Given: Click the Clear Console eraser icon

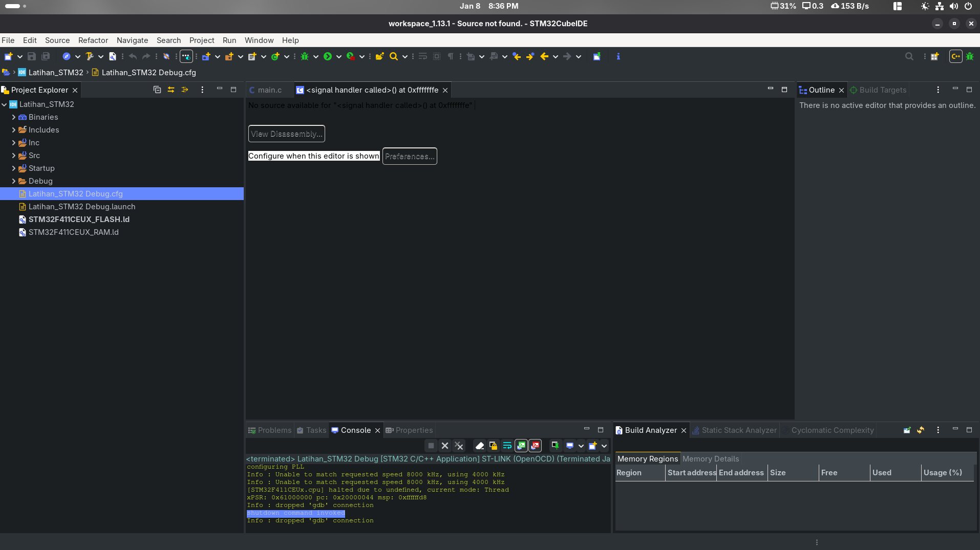Looking at the screenshot, I should pyautogui.click(x=479, y=446).
